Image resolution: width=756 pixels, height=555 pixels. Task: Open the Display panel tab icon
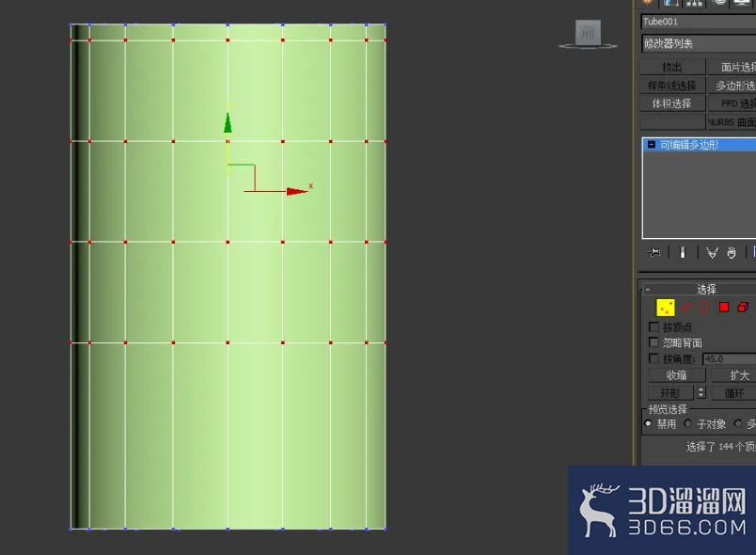(742, 3)
